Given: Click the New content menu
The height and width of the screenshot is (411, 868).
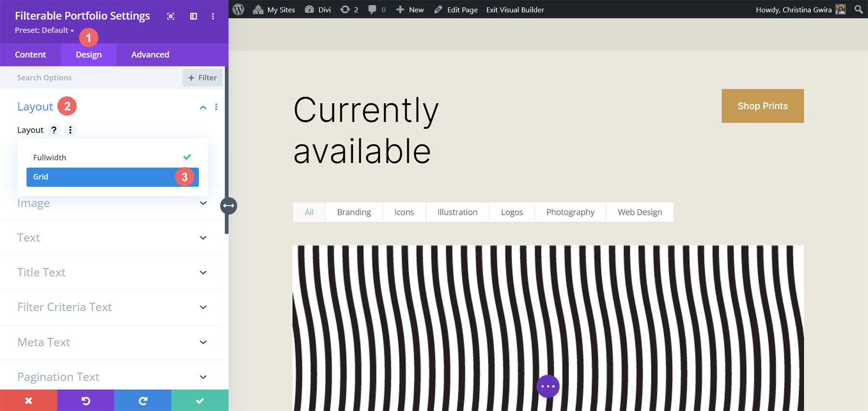Looking at the screenshot, I should click(x=410, y=10).
